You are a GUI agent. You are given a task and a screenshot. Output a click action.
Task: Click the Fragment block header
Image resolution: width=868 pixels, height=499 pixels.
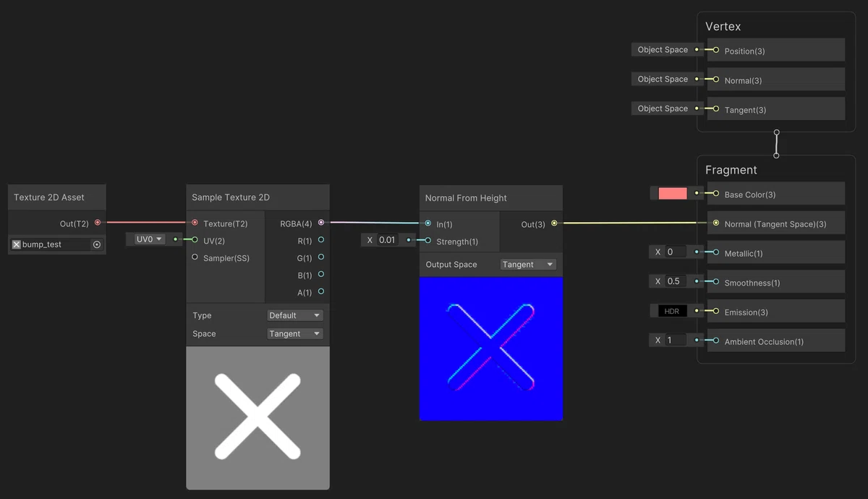731,170
